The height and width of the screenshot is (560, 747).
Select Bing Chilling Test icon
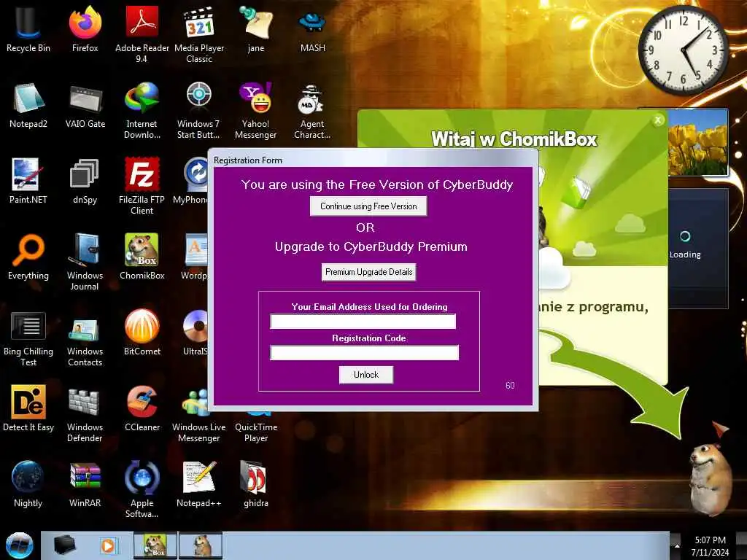(28, 338)
